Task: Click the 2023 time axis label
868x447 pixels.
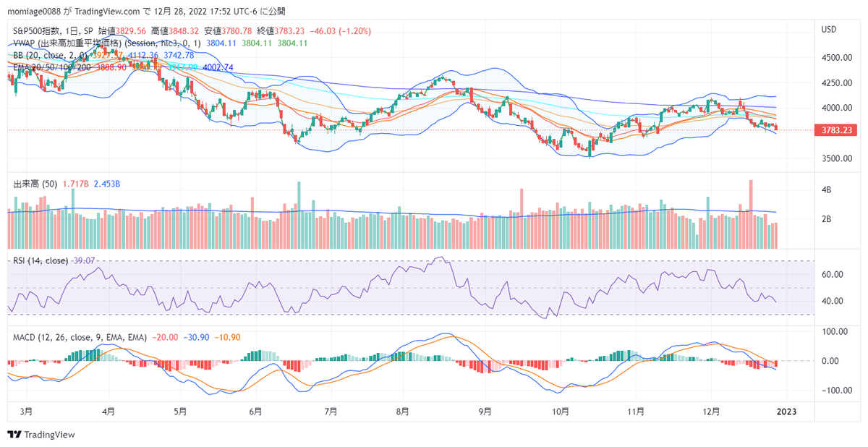Action: (786, 411)
